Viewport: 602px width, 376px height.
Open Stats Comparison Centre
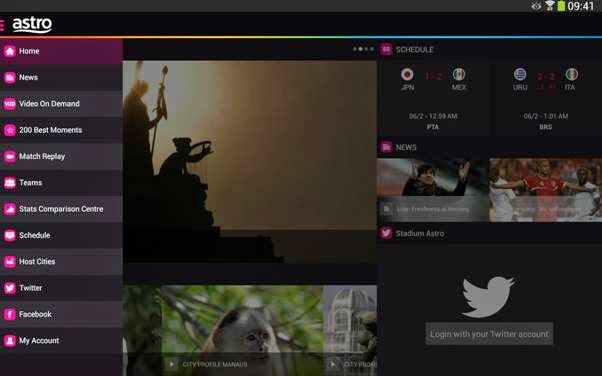pyautogui.click(x=61, y=209)
